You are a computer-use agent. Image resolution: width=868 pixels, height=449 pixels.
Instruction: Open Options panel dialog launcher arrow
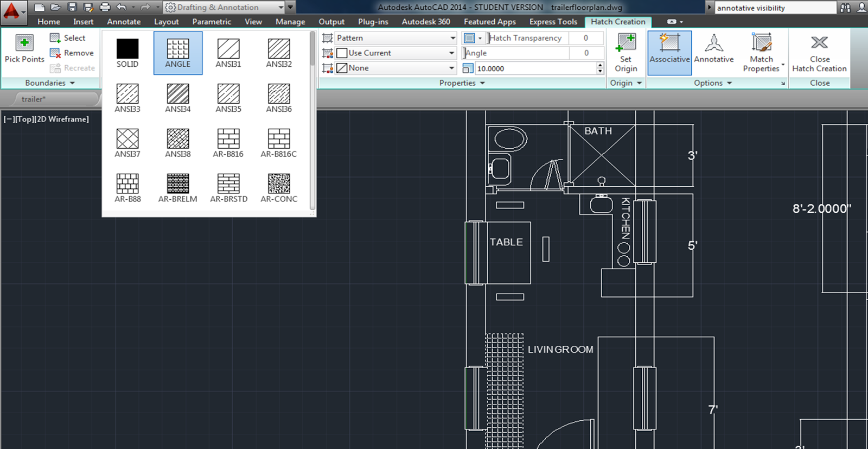(x=783, y=83)
